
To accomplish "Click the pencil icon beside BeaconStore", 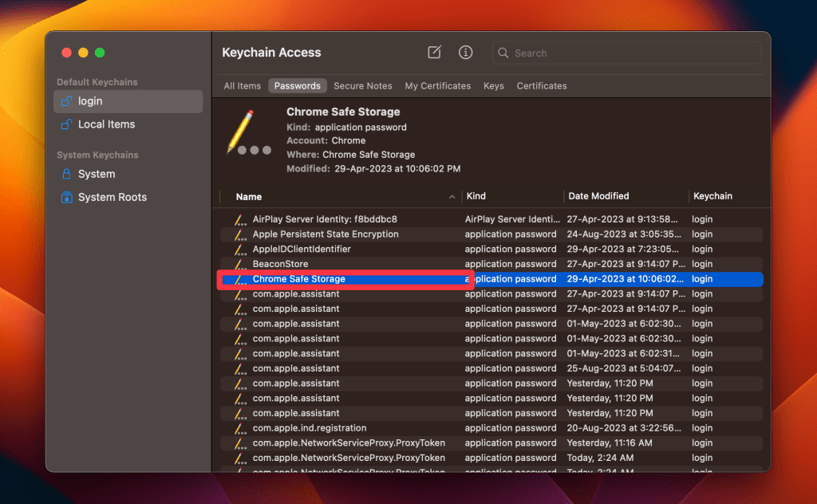I will (x=240, y=264).
